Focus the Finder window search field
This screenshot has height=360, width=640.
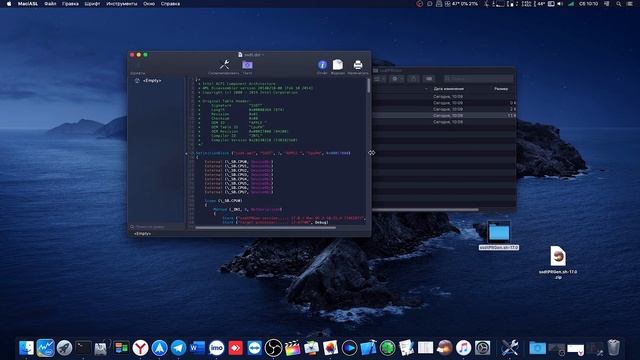479,78
